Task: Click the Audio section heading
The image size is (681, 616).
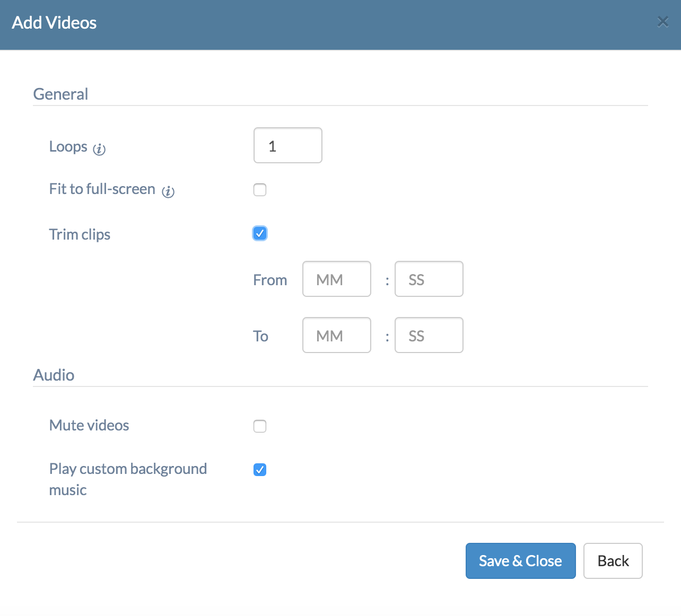Action: pos(54,375)
